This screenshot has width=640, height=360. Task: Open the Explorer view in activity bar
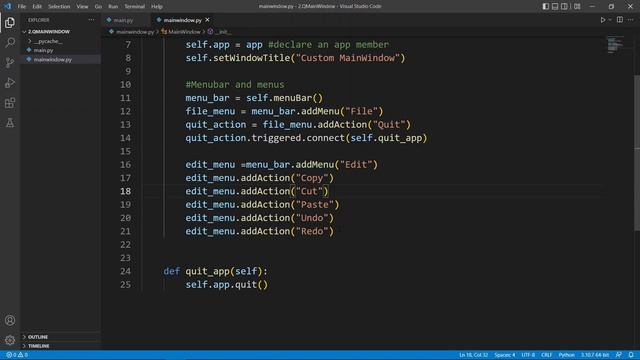(10, 22)
